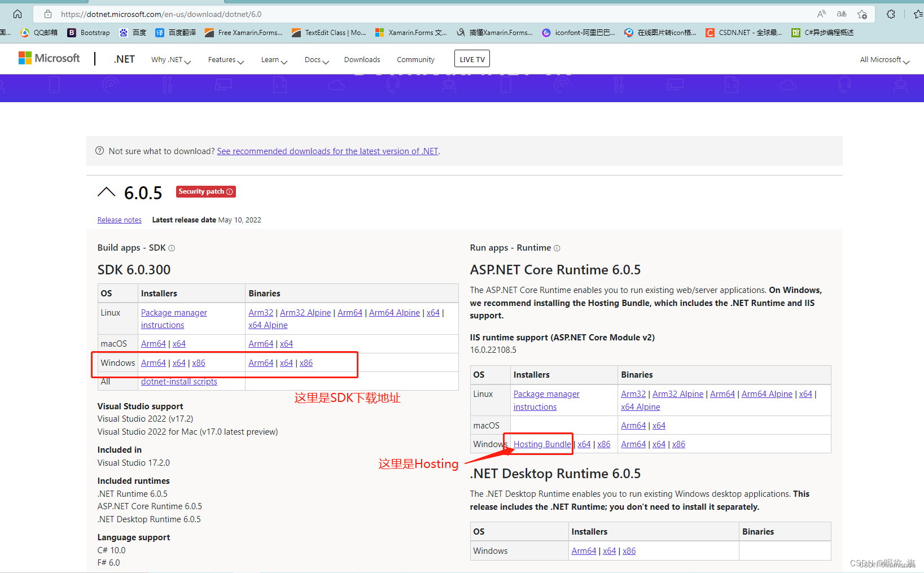This screenshot has width=924, height=573.
Task: Expand the All Microsoft menu
Action: tap(884, 60)
